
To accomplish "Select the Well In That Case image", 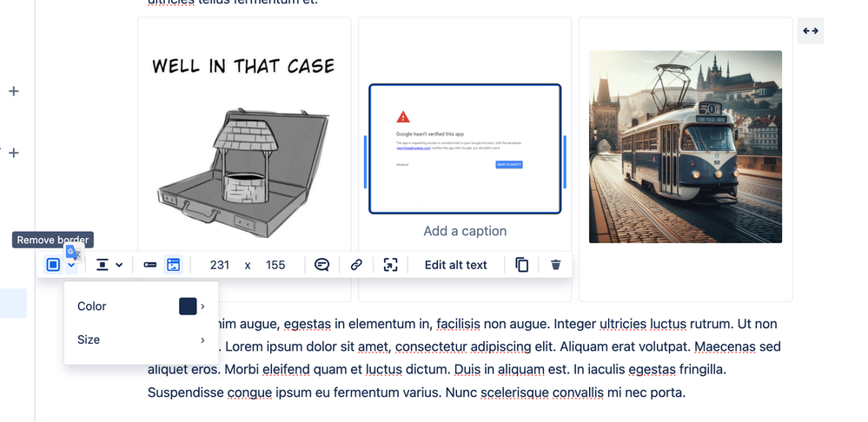I will [x=244, y=147].
